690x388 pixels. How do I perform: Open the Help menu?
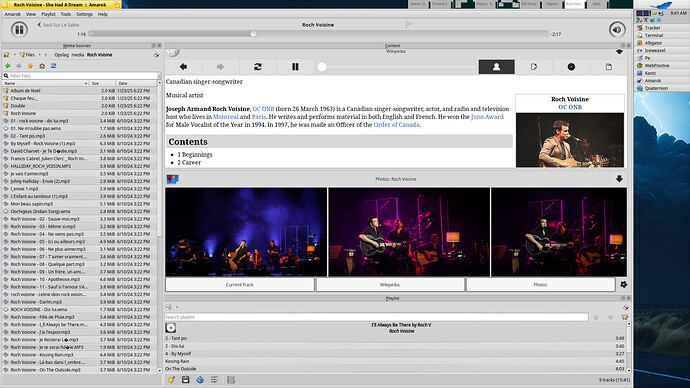(x=103, y=14)
